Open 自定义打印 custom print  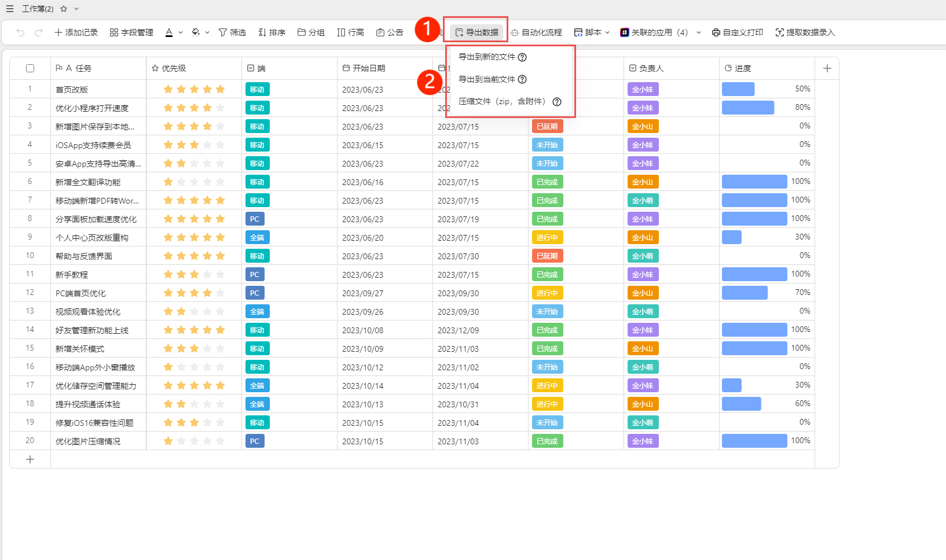click(738, 32)
